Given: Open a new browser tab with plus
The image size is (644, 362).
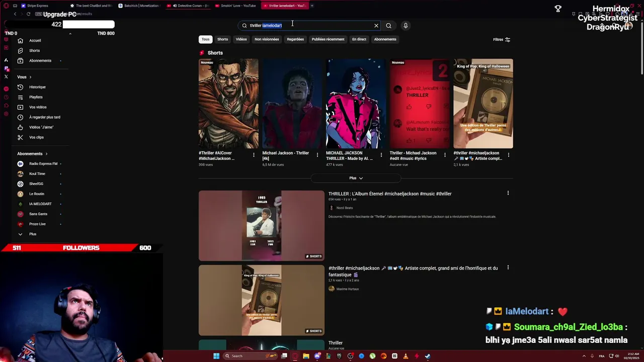Looking at the screenshot, I should 312,6.
